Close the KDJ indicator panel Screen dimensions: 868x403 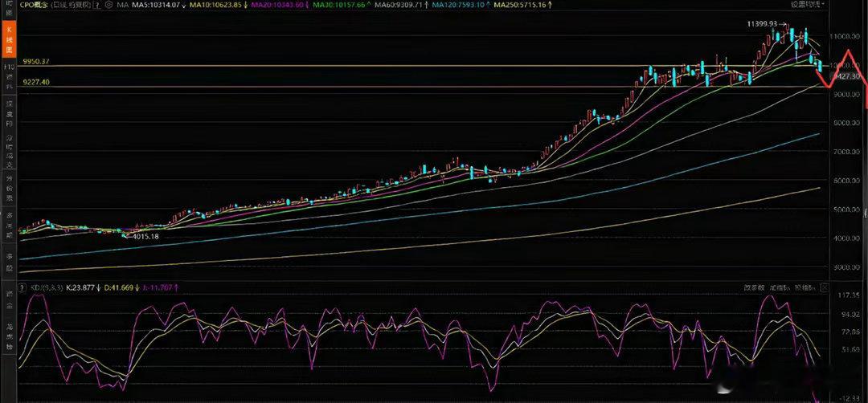point(825,287)
